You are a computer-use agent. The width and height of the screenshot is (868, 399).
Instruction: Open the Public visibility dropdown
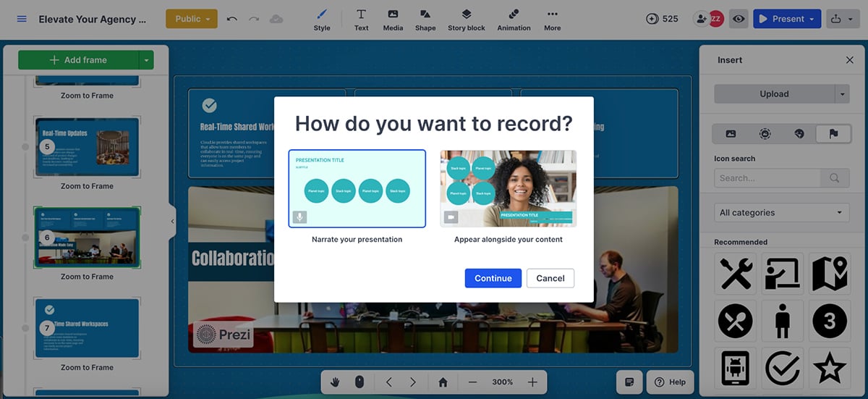(192, 19)
